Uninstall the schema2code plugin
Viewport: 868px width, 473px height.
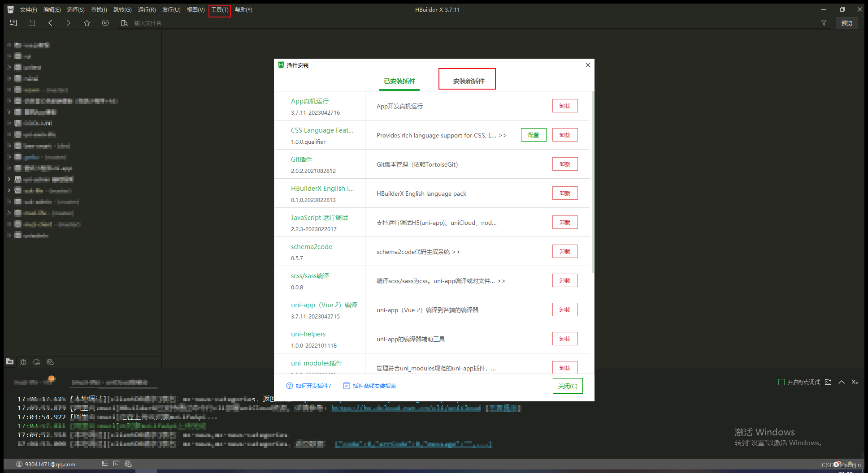coord(565,252)
